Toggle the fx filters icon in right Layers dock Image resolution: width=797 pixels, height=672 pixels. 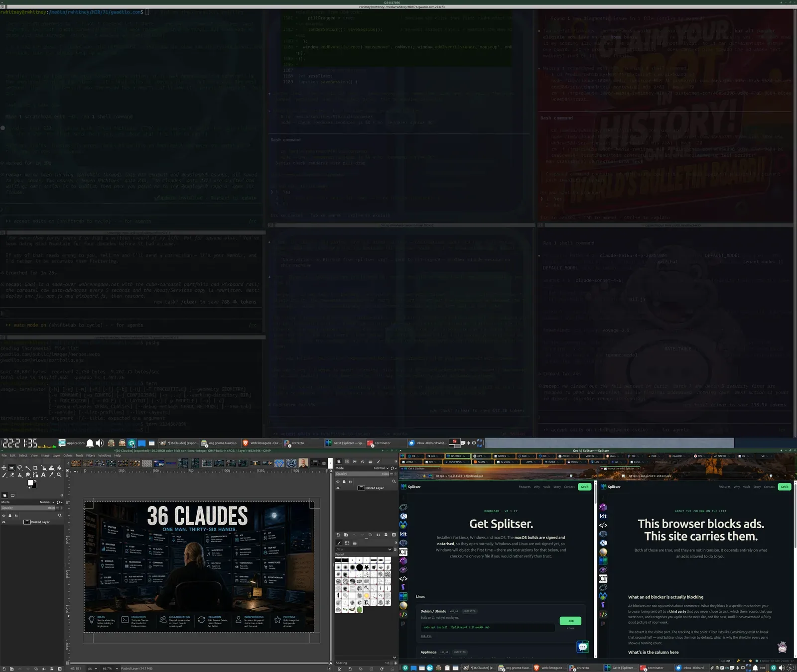[x=350, y=481]
